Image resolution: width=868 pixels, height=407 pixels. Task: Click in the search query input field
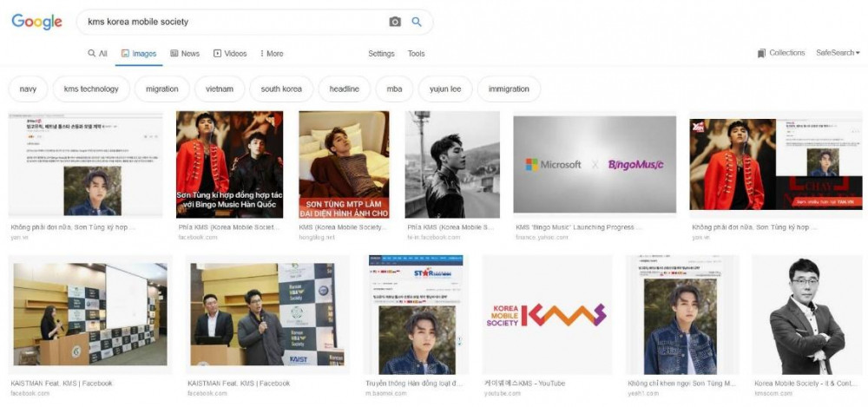point(234,22)
